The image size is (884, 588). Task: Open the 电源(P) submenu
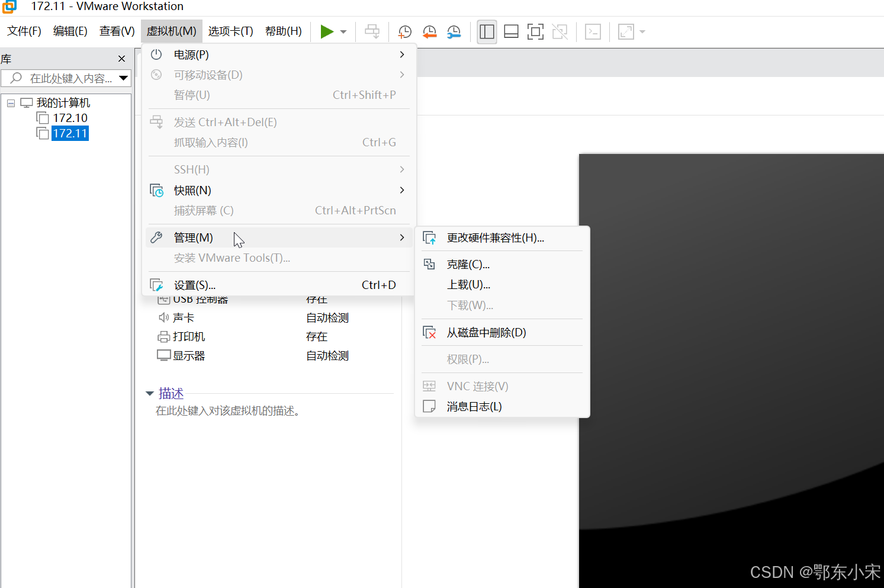point(278,54)
